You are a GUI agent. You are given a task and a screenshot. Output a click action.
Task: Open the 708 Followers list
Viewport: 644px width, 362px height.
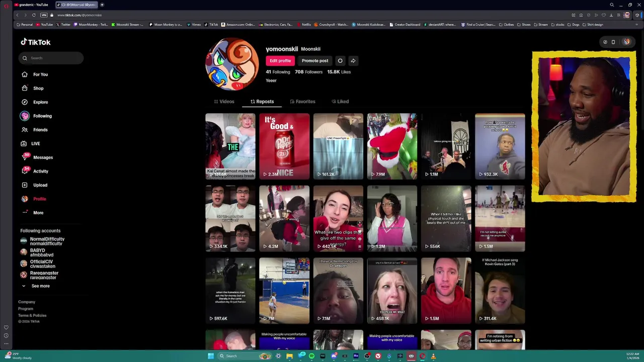[308, 72]
